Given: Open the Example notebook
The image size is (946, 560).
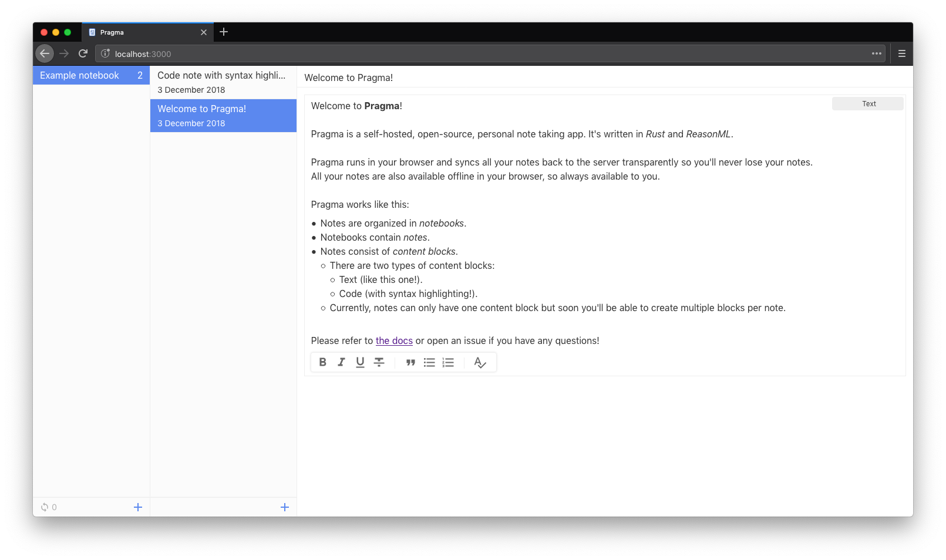Looking at the screenshot, I should tap(91, 75).
